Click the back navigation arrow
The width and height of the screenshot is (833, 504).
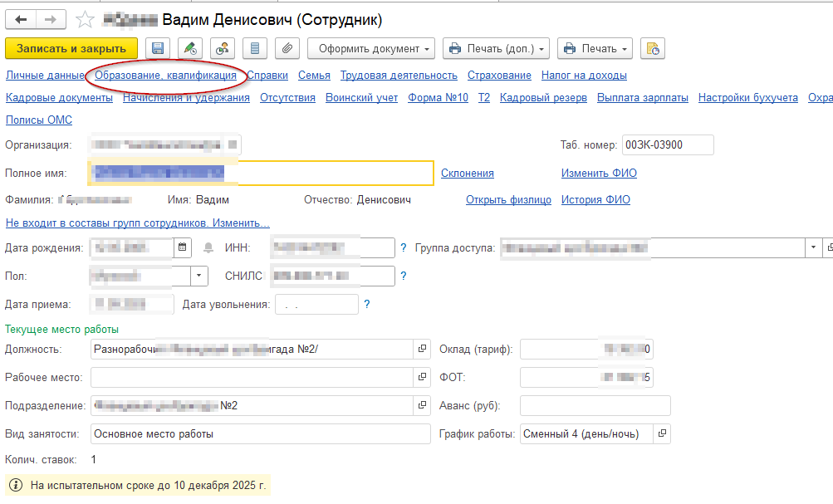(x=21, y=19)
